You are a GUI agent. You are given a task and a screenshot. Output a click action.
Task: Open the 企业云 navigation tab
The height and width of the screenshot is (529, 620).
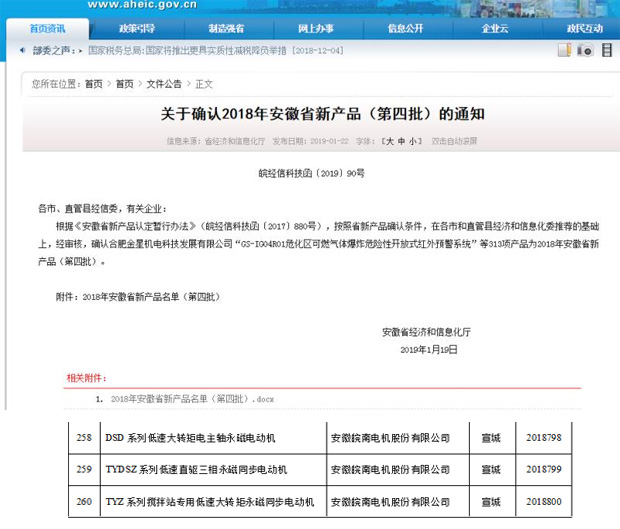click(495, 29)
